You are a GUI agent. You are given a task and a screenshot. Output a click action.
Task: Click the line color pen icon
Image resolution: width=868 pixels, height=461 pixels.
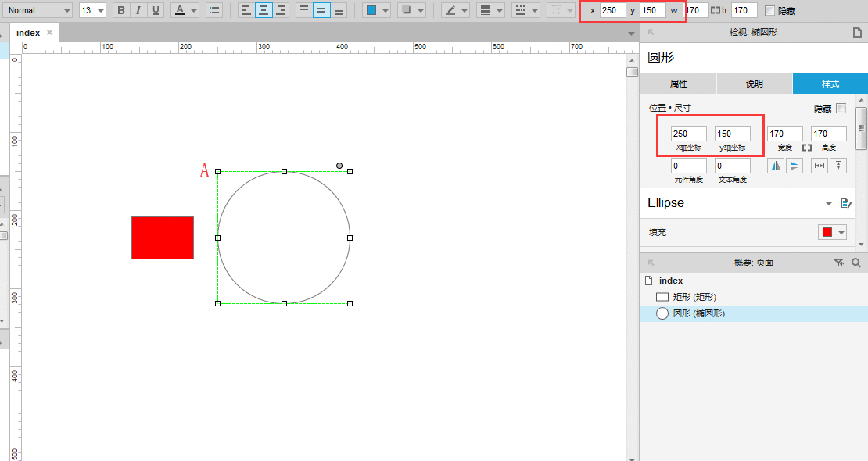tap(450, 10)
